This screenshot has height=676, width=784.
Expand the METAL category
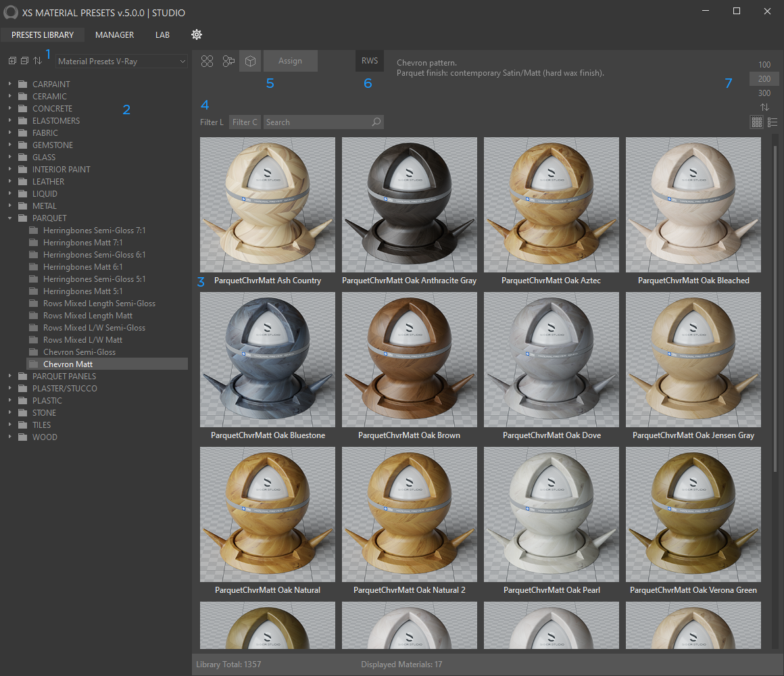[x=9, y=206]
